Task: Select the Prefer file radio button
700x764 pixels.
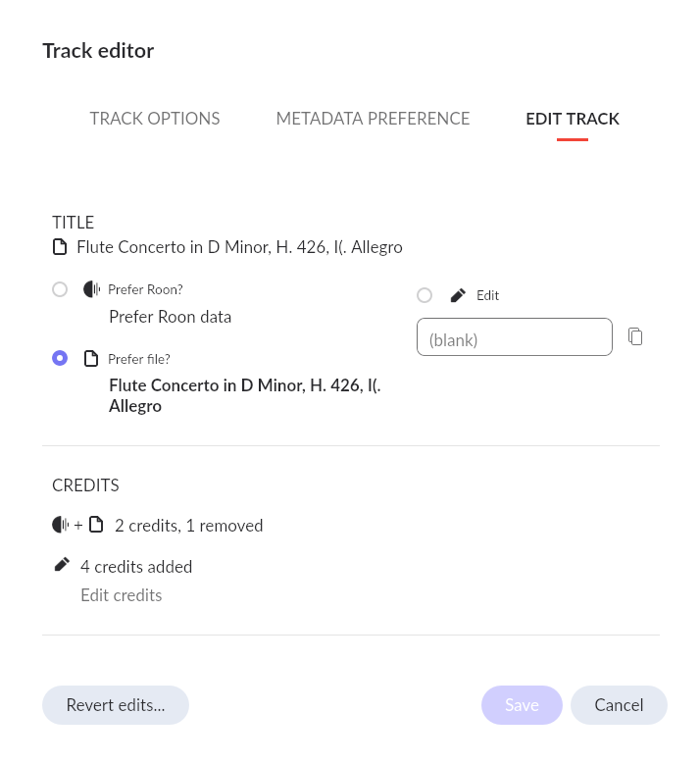Action: pyautogui.click(x=60, y=358)
